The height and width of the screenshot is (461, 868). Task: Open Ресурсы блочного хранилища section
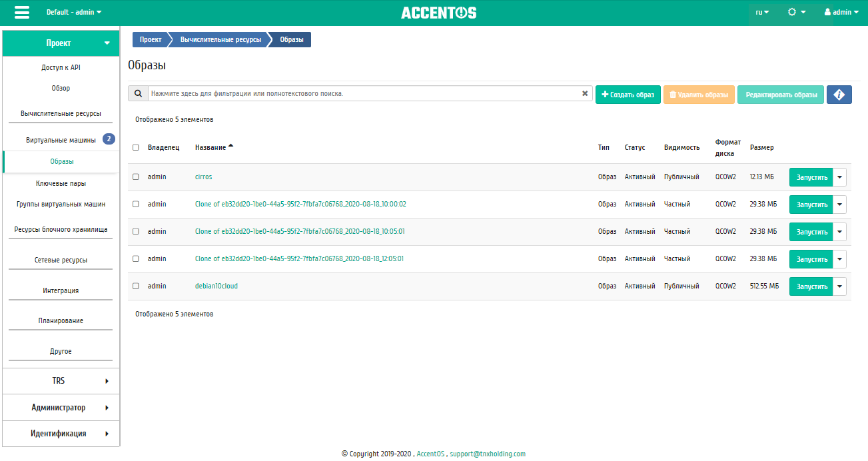[61, 229]
